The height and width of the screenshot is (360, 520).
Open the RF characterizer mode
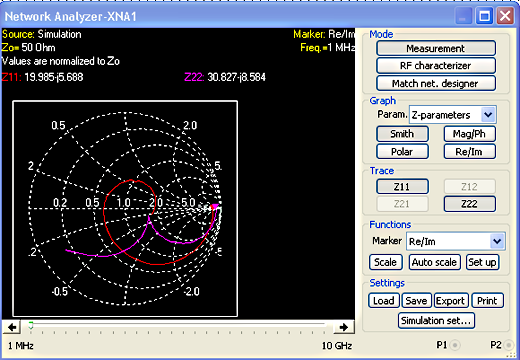pos(436,66)
